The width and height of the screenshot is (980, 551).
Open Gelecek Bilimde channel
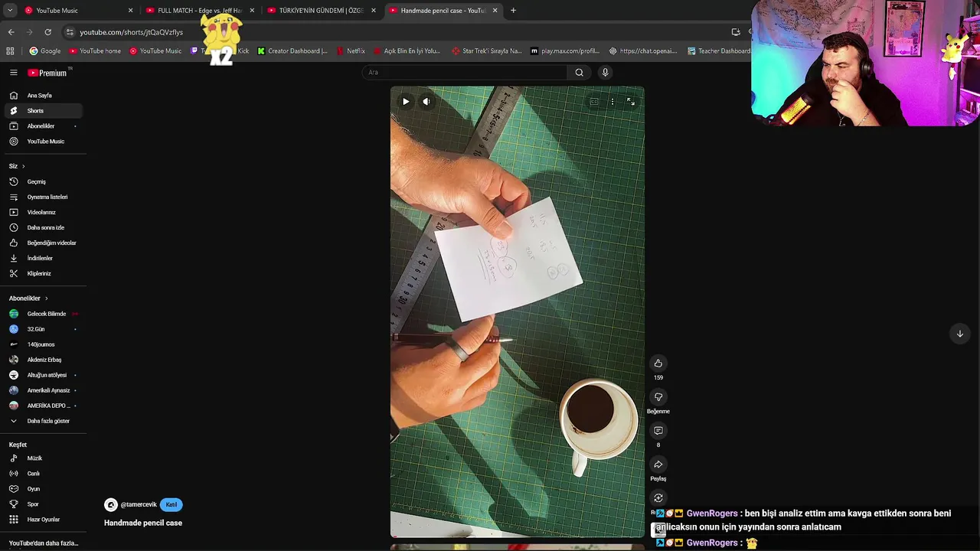pyautogui.click(x=43, y=314)
